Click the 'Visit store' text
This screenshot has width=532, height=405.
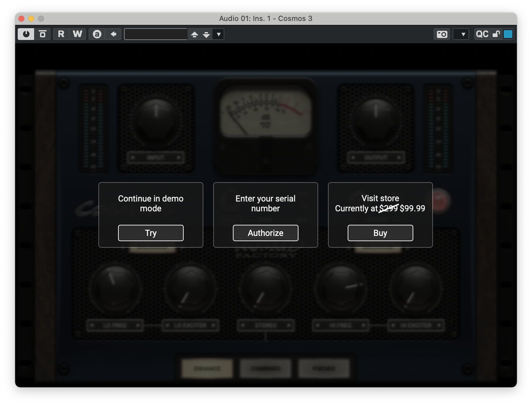380,198
